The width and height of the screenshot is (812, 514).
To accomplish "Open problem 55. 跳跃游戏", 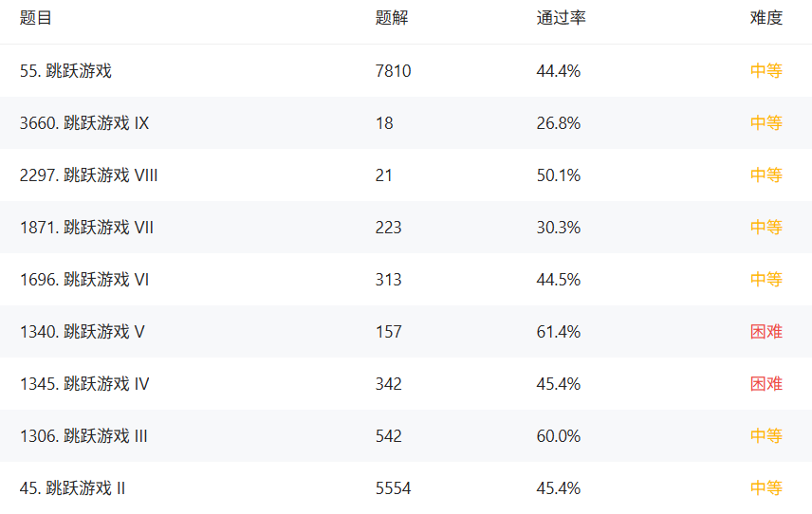I will 65,71.
